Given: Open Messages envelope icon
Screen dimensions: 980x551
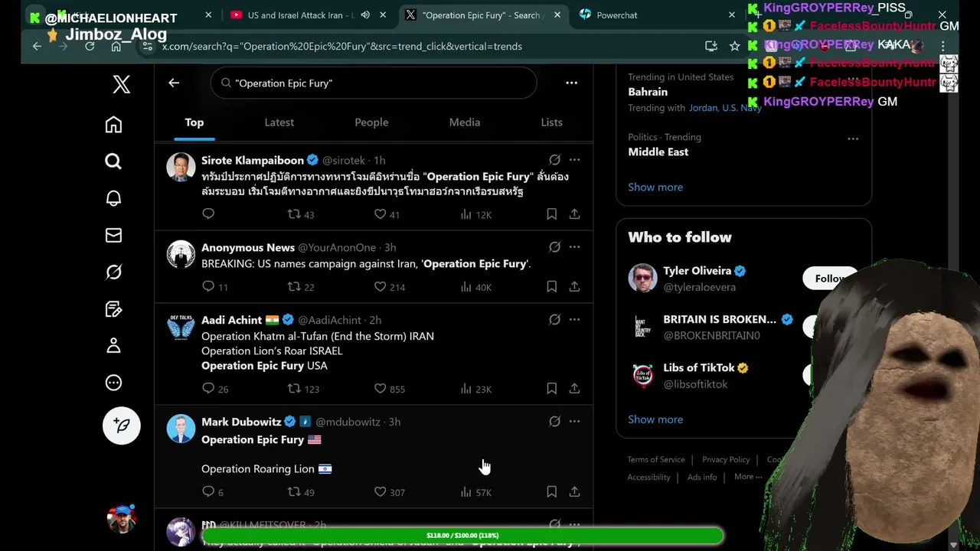Looking at the screenshot, I should [x=113, y=235].
